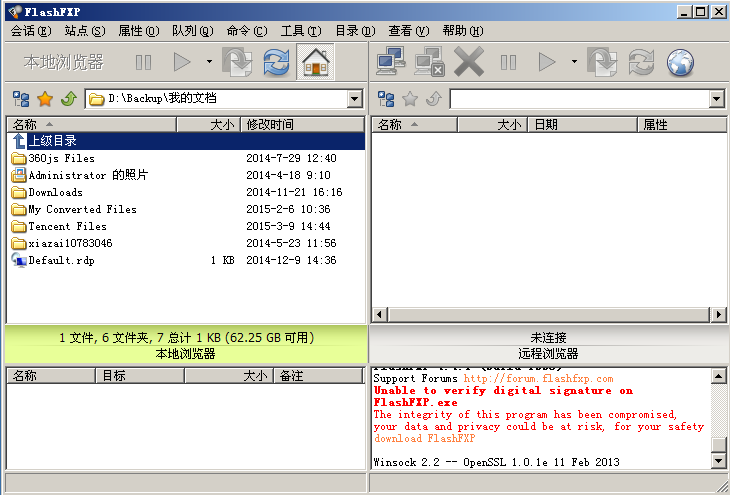Click the remote pane transfer queue icon
Screen dimensions: 730x495
click(x=602, y=62)
